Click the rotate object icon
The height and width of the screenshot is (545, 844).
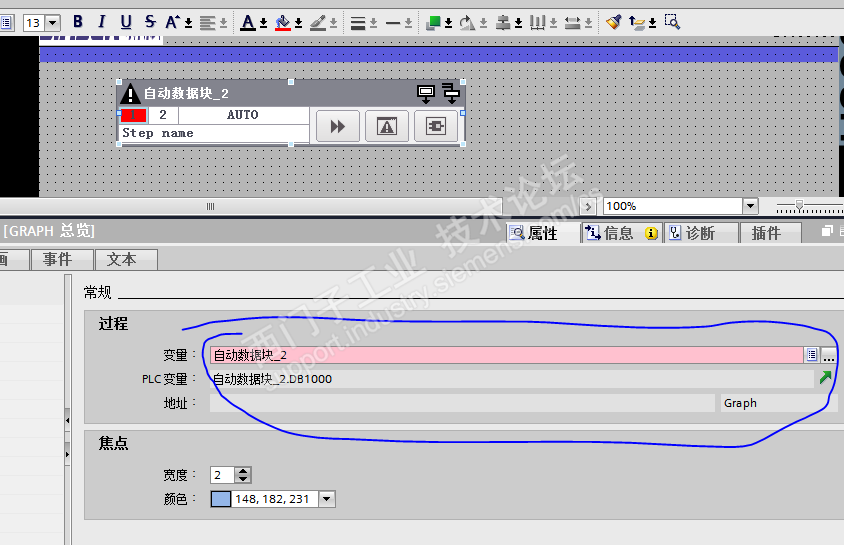(467, 23)
